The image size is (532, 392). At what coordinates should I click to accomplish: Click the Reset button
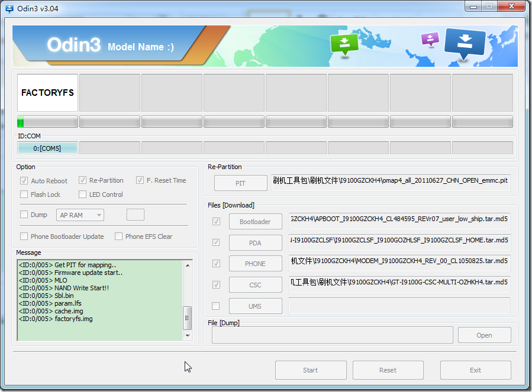[388, 370]
